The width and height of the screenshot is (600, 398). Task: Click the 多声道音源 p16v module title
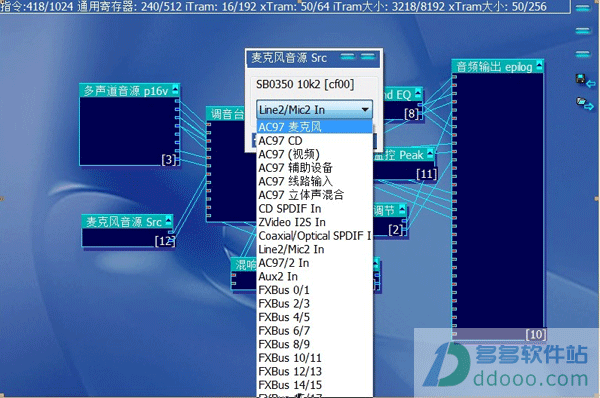tap(126, 91)
